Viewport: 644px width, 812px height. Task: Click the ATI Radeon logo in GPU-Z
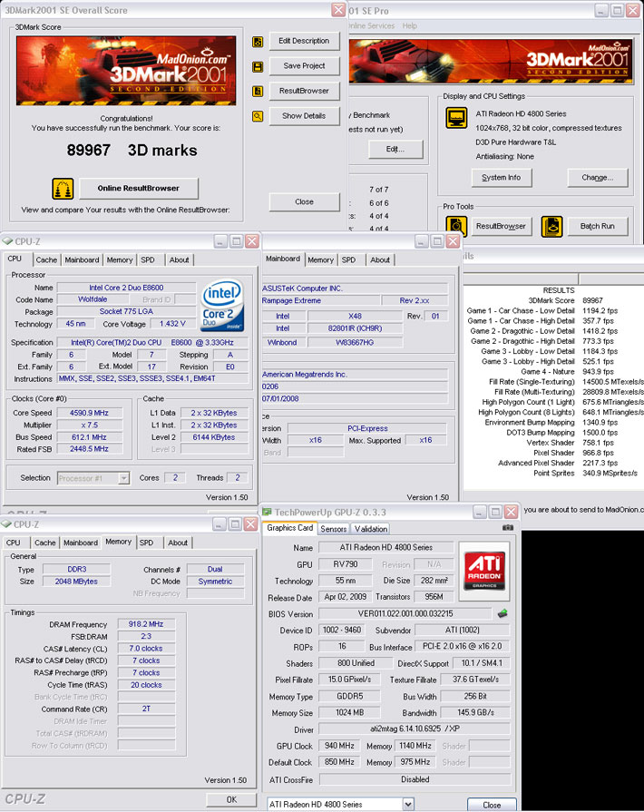coord(484,571)
